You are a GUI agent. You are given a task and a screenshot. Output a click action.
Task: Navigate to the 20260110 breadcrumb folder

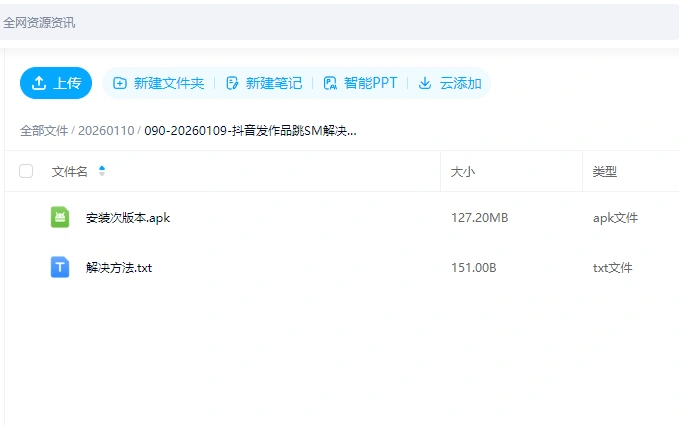(x=106, y=130)
